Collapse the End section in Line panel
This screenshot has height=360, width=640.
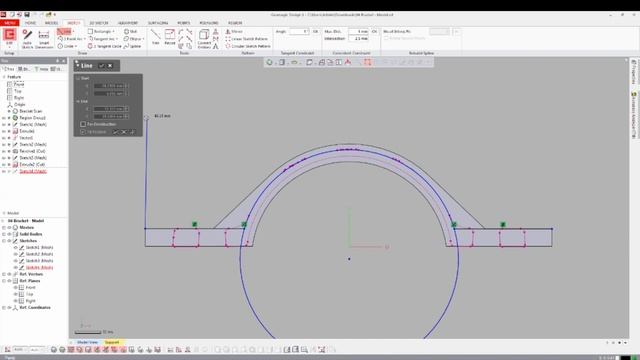[78, 101]
